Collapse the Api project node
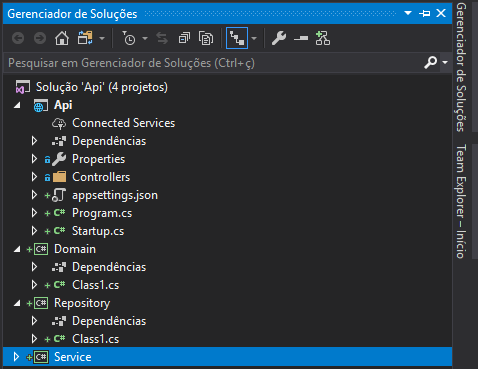The image size is (478, 369). tap(17, 105)
